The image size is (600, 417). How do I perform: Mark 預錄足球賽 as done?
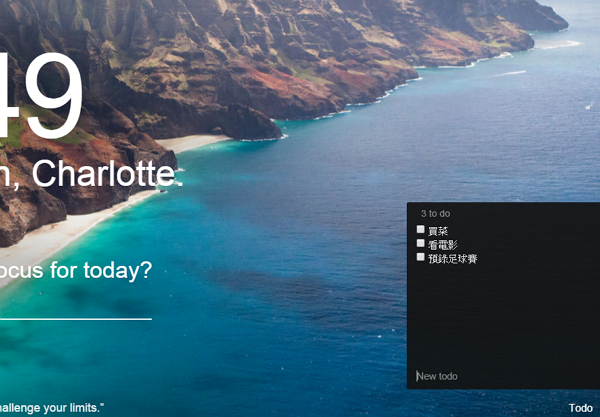click(421, 257)
